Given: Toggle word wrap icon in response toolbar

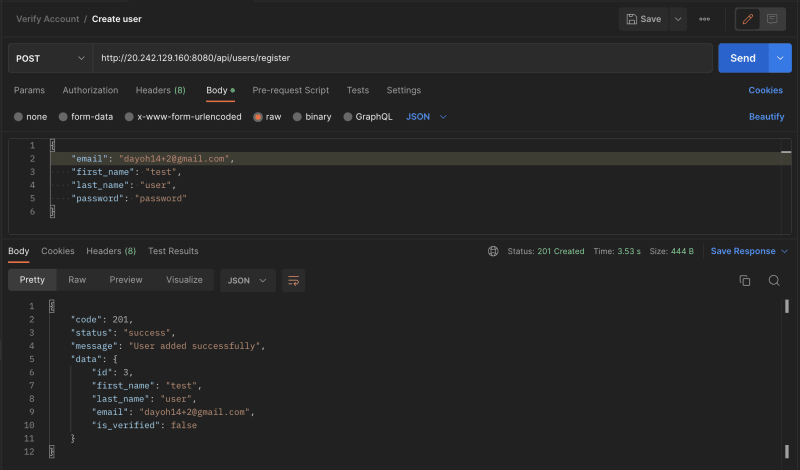Looking at the screenshot, I should click(x=293, y=280).
